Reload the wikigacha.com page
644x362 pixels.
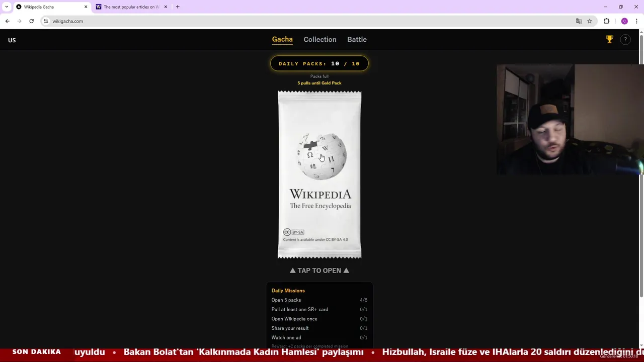[x=31, y=21]
